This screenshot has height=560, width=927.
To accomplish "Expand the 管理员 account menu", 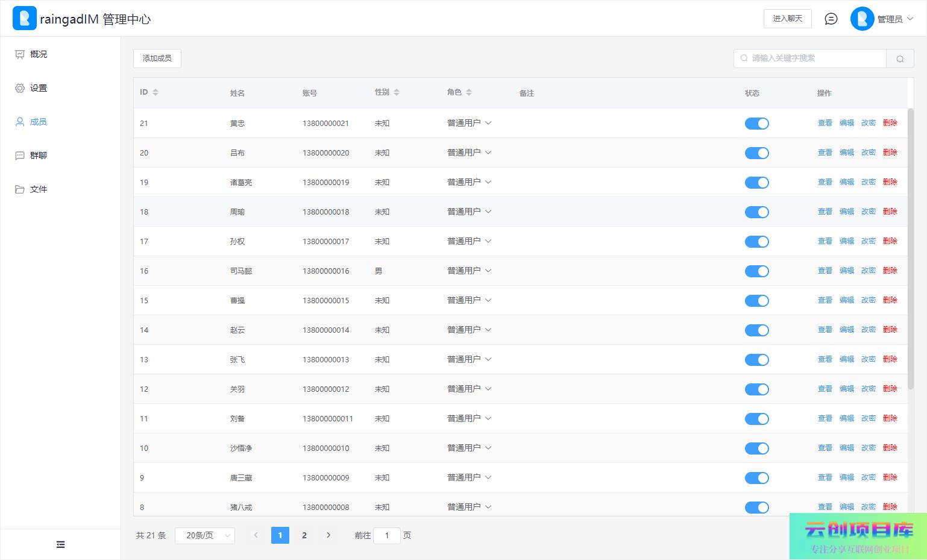I will pyautogui.click(x=882, y=19).
